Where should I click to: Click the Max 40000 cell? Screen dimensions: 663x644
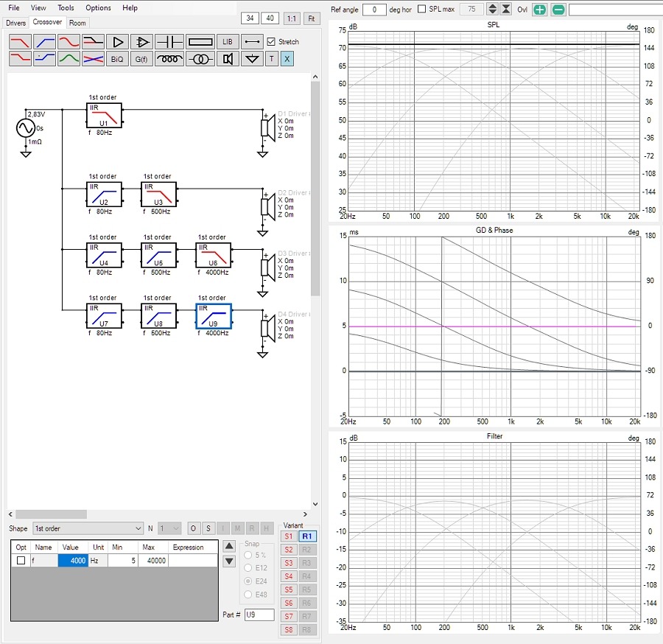pos(154,560)
